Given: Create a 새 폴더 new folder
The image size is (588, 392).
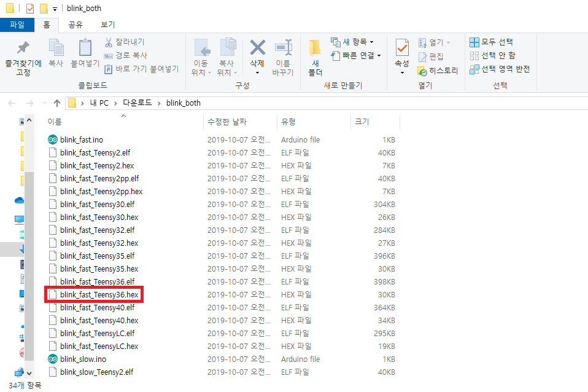Looking at the screenshot, I should pos(315,58).
